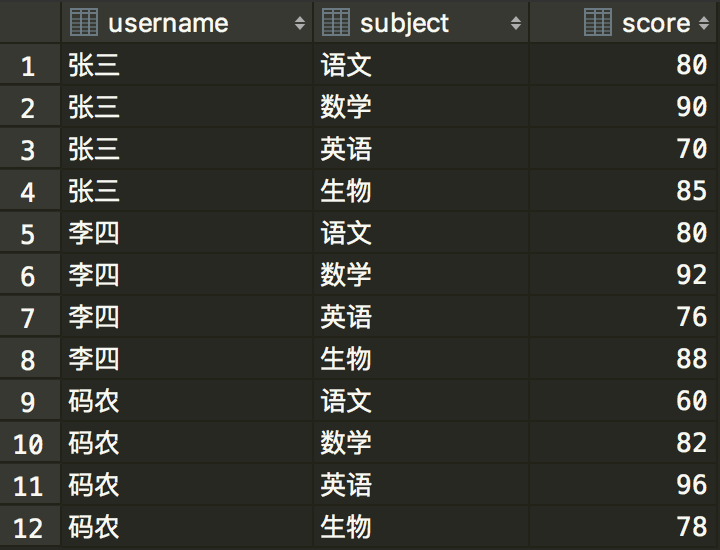Click the score cell showing 96
720x550 pixels.
(622, 484)
